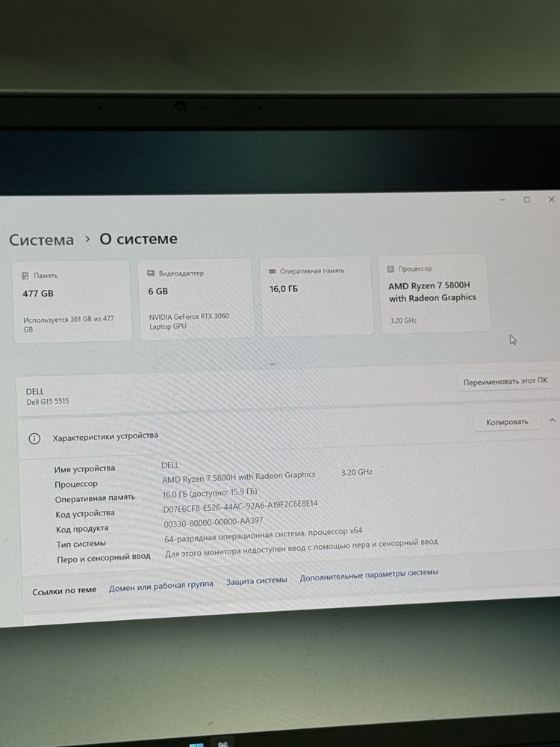Collapse the Характеристики устройства section chevron
Image resolution: width=560 pixels, height=747 pixels.
point(553,420)
